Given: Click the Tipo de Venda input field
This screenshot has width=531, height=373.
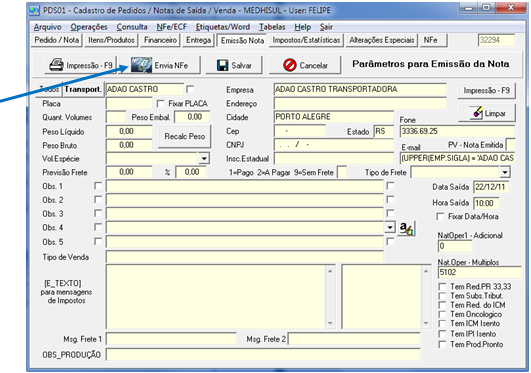Looking at the screenshot, I should pyautogui.click(x=245, y=257).
